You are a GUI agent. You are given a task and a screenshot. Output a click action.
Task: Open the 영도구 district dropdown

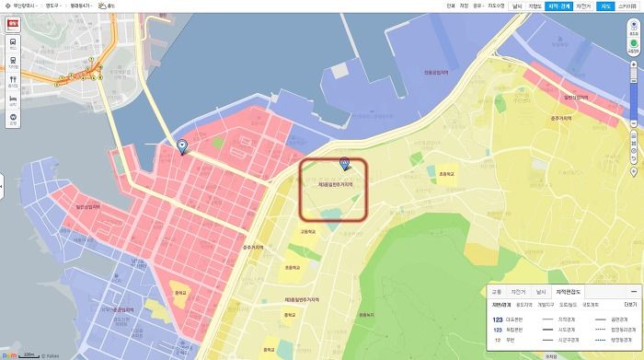[53, 6]
